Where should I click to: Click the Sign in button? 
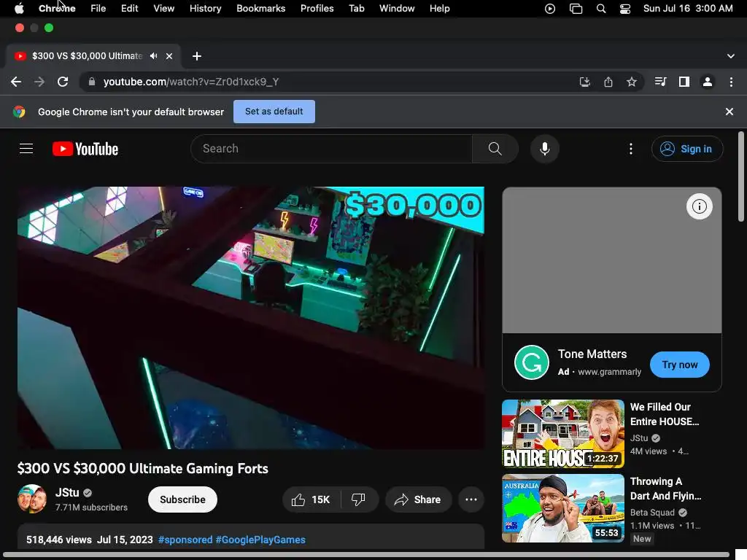[x=687, y=149]
